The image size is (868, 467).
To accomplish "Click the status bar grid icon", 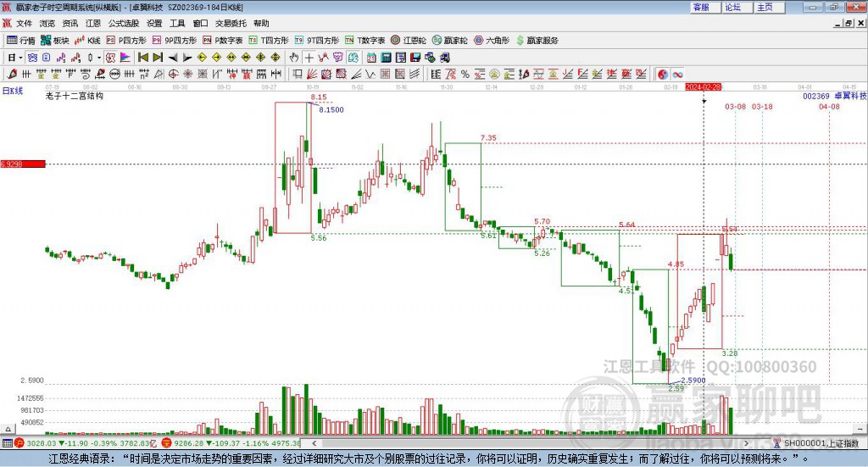I will point(7,443).
